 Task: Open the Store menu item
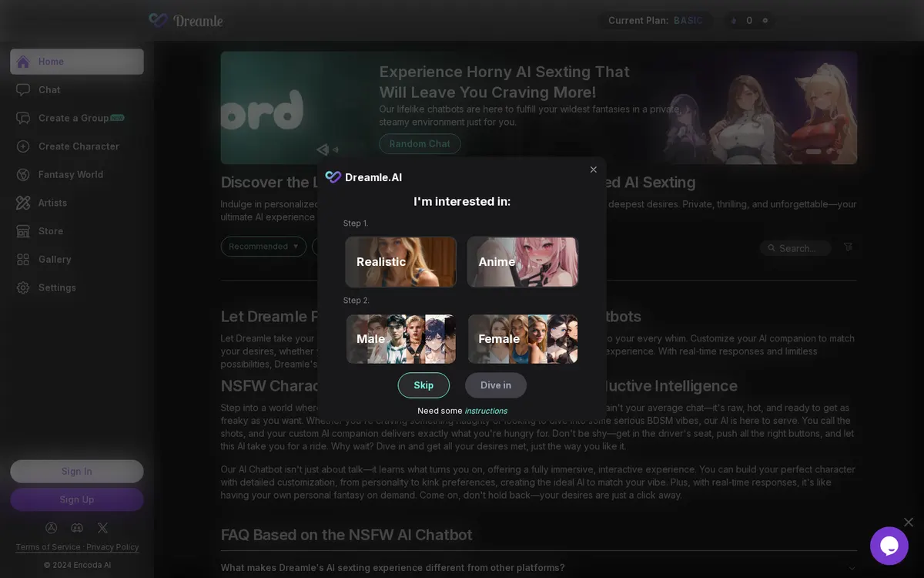click(77, 231)
